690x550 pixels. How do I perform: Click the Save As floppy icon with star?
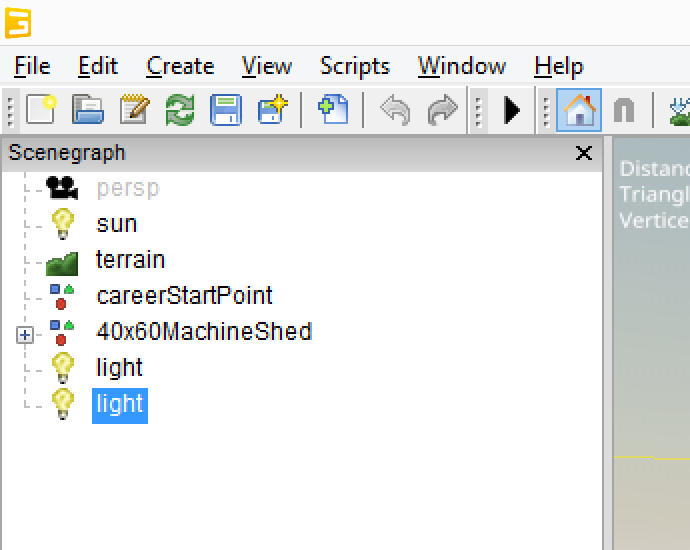(x=272, y=110)
